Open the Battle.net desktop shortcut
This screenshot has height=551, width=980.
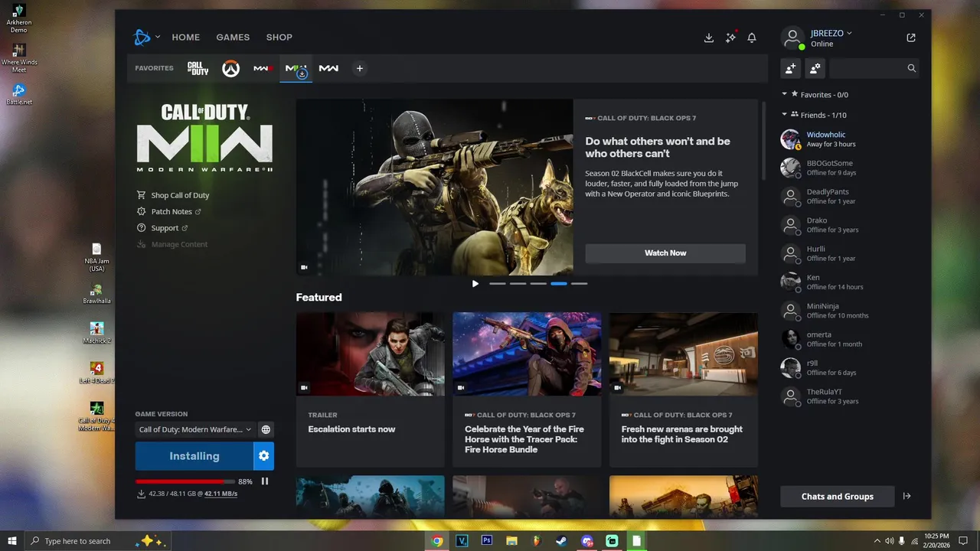pyautogui.click(x=19, y=94)
